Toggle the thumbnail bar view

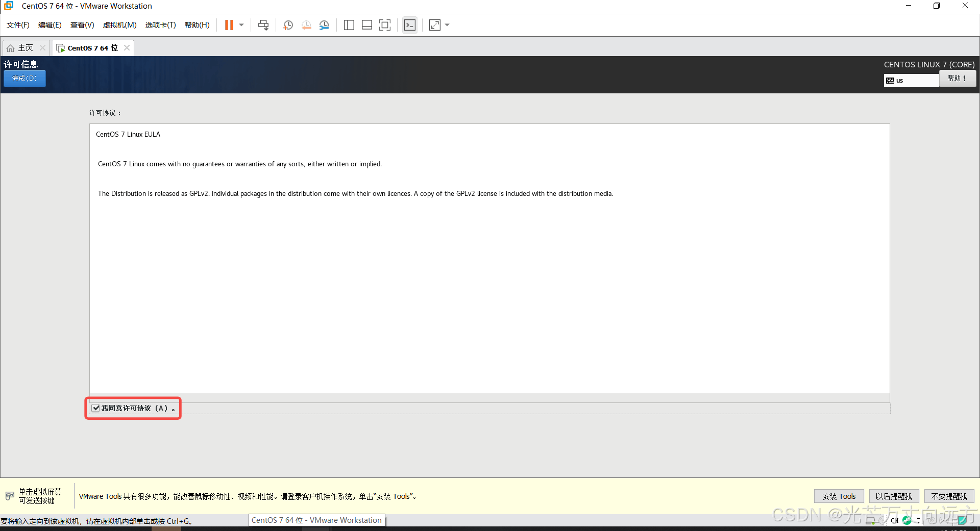[x=367, y=25]
